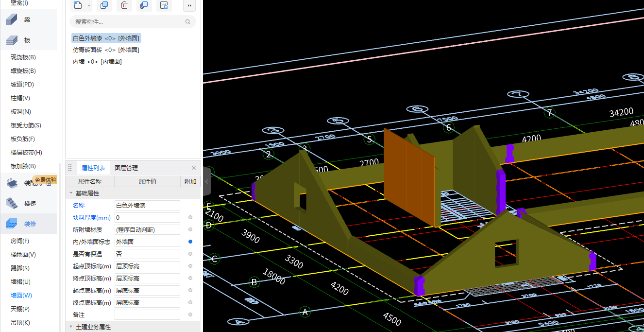
Task: Select 吊顶(K) in sidebar
Action: pos(20,322)
